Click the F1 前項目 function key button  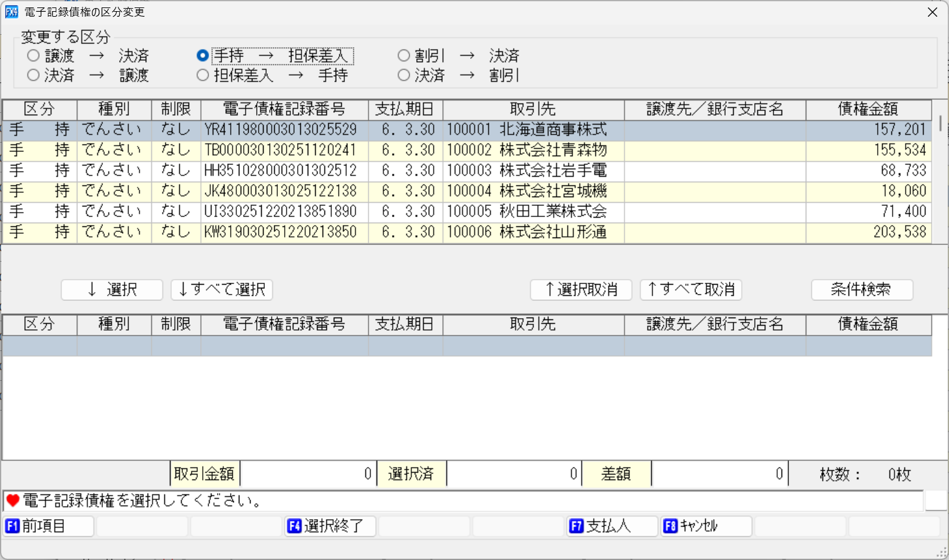click(48, 526)
